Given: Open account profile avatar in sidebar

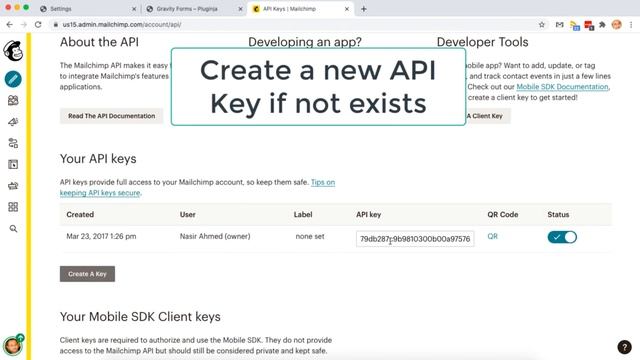Looking at the screenshot, I should click(13, 346).
